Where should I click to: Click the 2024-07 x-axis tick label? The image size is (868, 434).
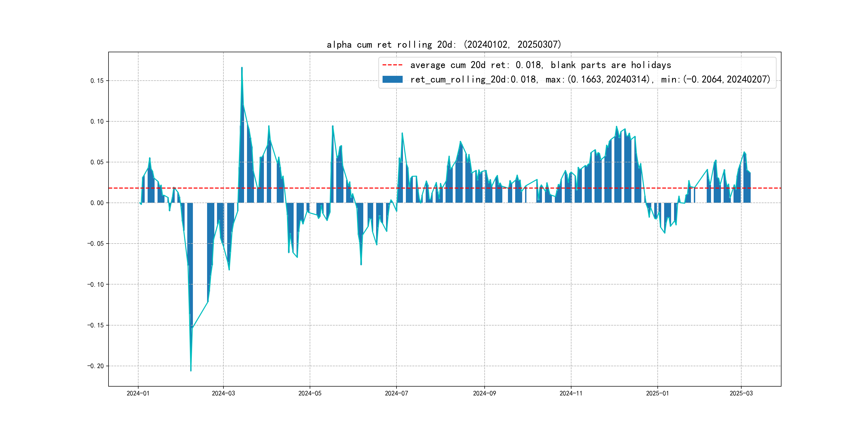pos(396,393)
